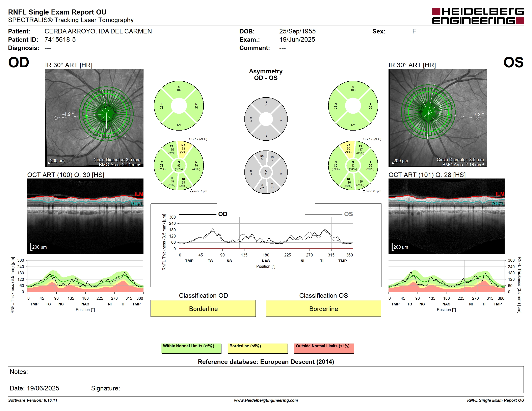Click Patient ID 7415618-5

click(60, 39)
